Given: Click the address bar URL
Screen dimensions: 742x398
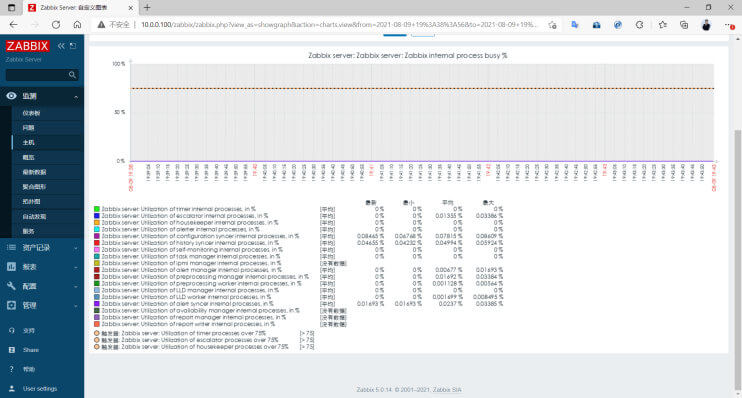Looking at the screenshot, I should click(339, 25).
